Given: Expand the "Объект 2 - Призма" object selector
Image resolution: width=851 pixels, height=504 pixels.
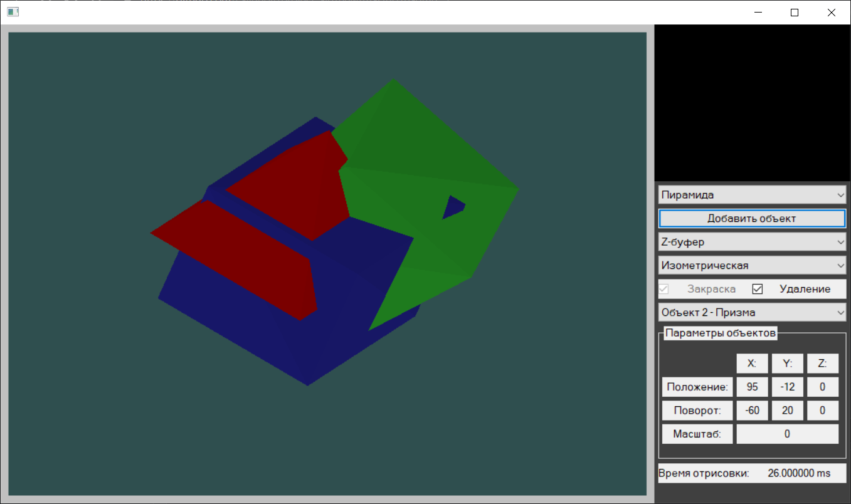Looking at the screenshot, I should [751, 312].
